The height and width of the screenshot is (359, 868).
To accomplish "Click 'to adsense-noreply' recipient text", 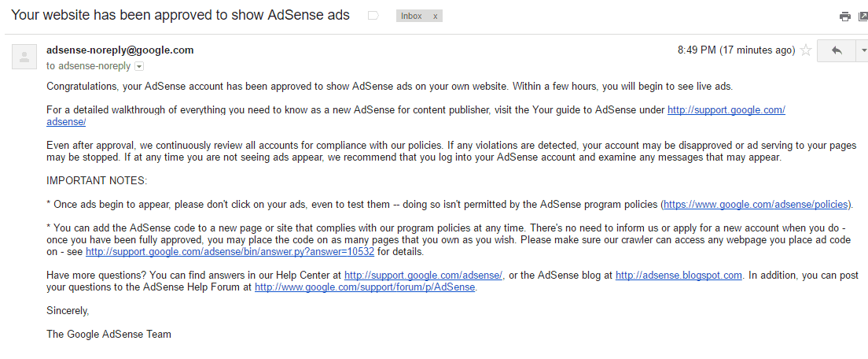I will click(x=89, y=66).
